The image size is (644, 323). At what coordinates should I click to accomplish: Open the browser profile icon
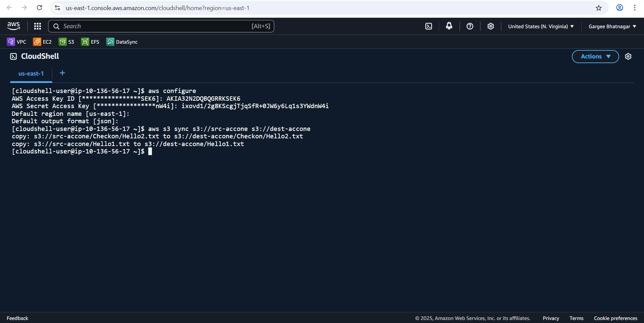[620, 8]
